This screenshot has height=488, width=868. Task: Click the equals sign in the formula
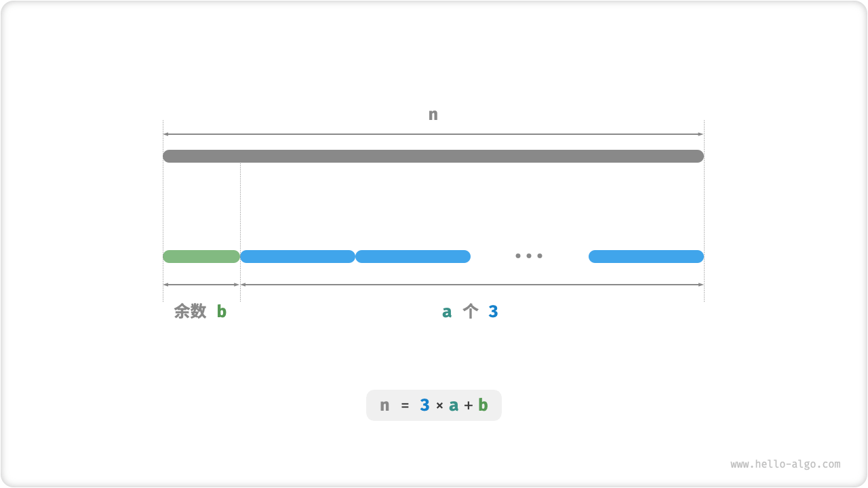405,405
